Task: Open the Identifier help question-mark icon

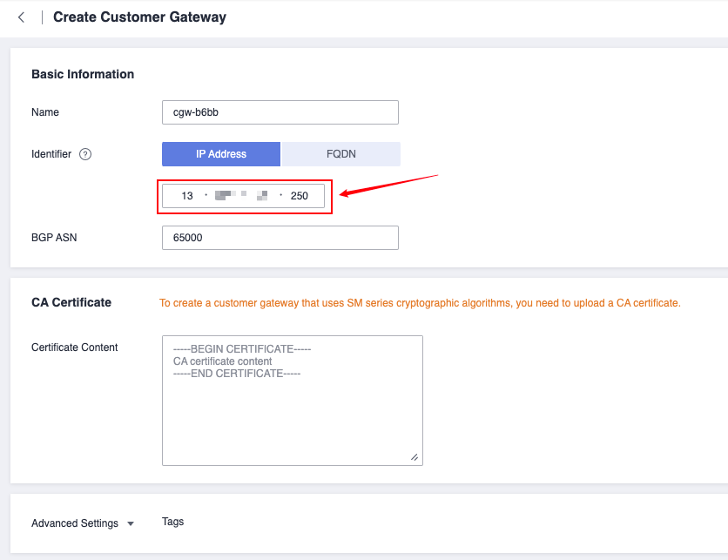Action: [x=85, y=154]
